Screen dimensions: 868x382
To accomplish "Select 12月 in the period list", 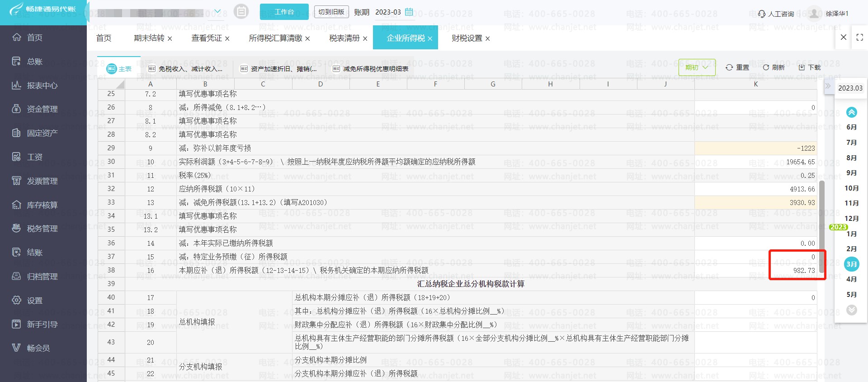I will (851, 218).
